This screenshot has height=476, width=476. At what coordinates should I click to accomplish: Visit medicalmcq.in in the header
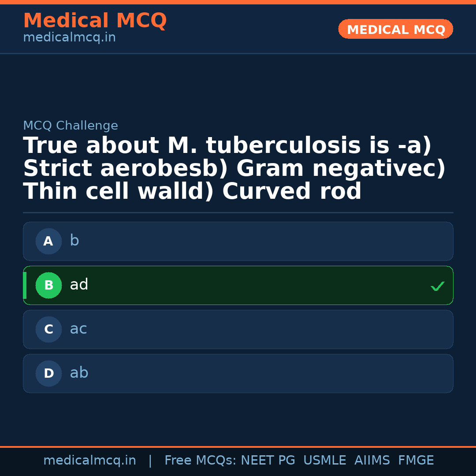[69, 37]
